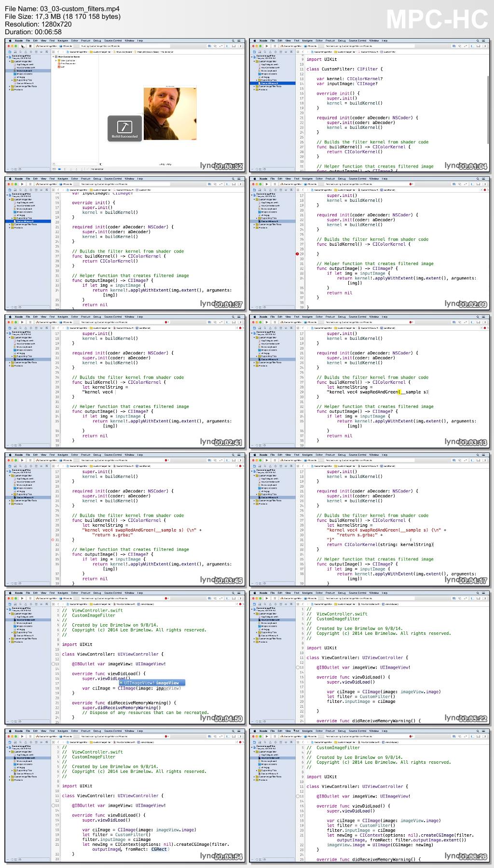Expand Supporting Files group in 00:04:50 frame
The image size is (494, 868).
click(x=12, y=632)
